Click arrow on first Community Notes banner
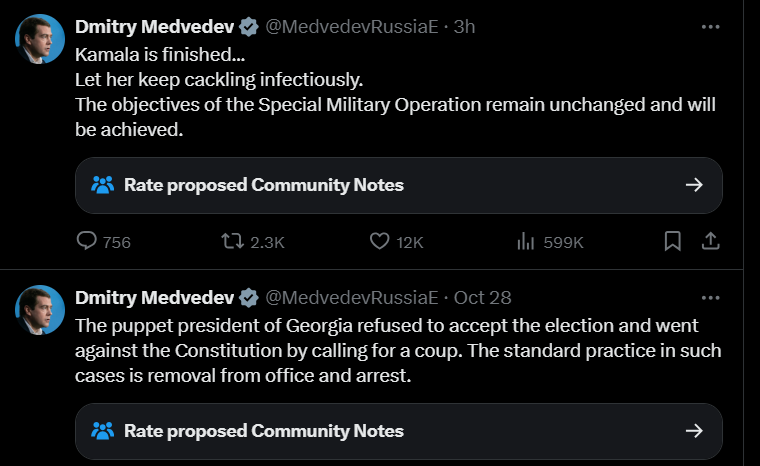Viewport: 760px width, 466px height. tap(694, 185)
